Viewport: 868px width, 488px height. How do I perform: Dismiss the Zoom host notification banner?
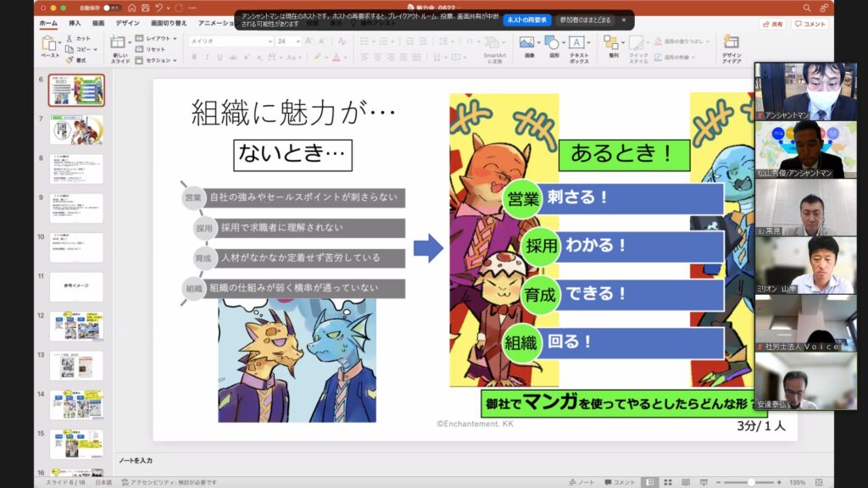[624, 20]
